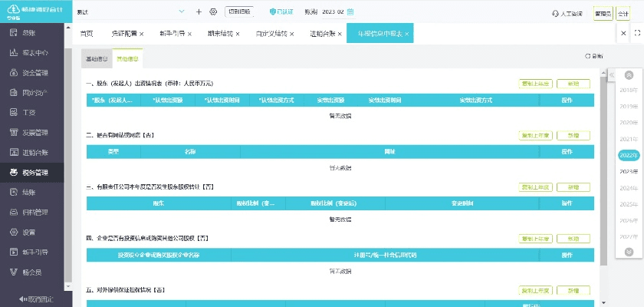Screen dimensions: 644x307
Task: Click 新增 in section 二 是否有网站或网店
Action: pyautogui.click(x=573, y=135)
